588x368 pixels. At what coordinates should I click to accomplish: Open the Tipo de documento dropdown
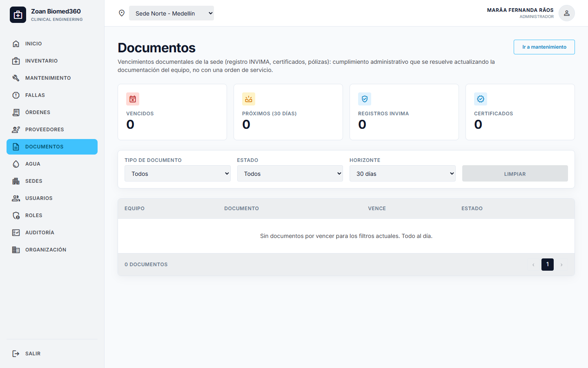coord(178,173)
